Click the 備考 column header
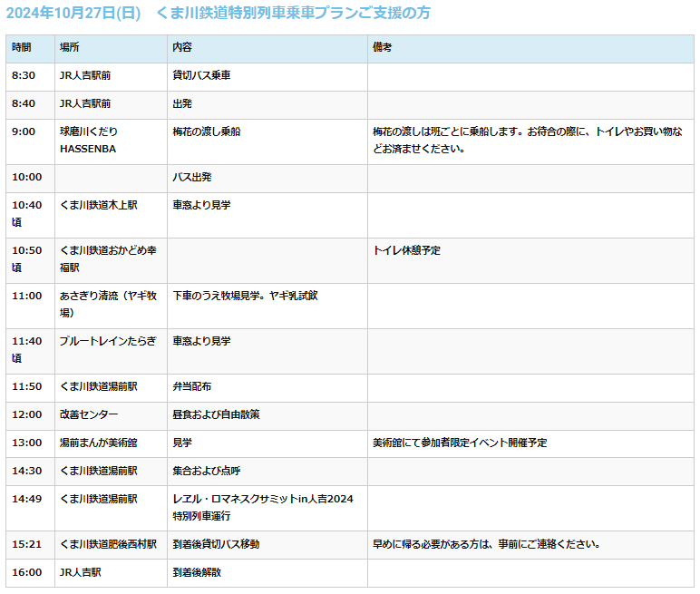700x594 pixels. 383,47
